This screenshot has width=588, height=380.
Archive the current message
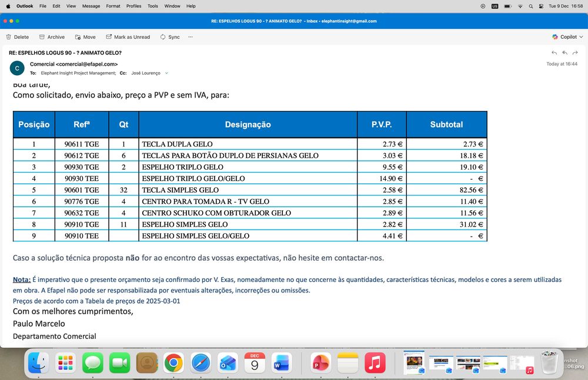(52, 37)
